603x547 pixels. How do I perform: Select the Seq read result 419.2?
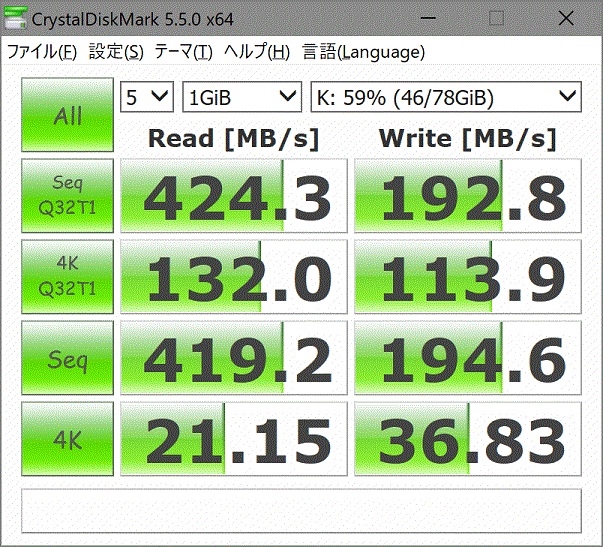click(234, 358)
